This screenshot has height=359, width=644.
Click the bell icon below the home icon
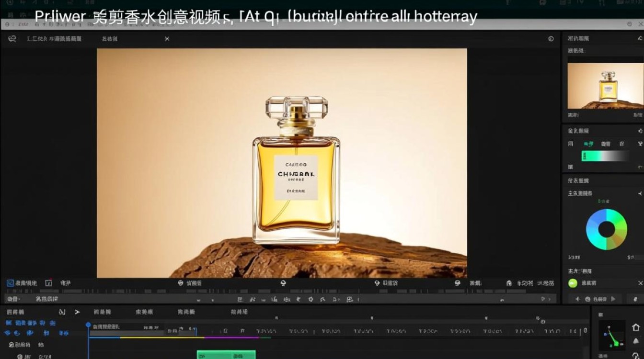coord(636,341)
